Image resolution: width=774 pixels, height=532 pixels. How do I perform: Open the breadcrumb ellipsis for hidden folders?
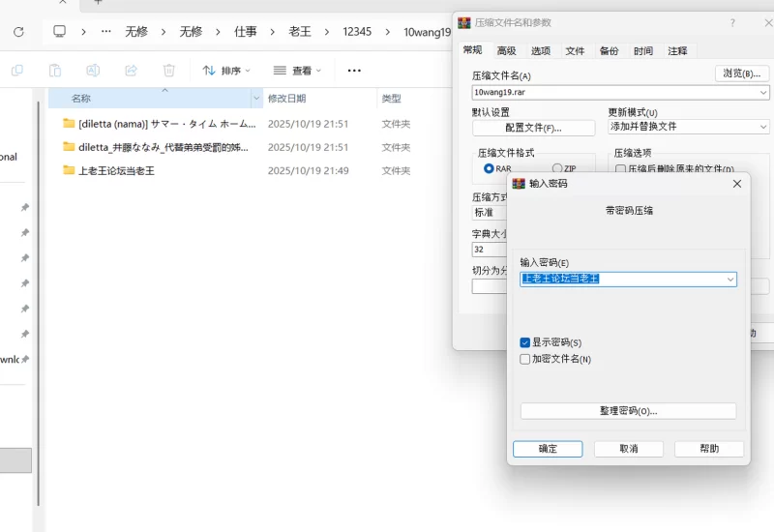point(106,32)
